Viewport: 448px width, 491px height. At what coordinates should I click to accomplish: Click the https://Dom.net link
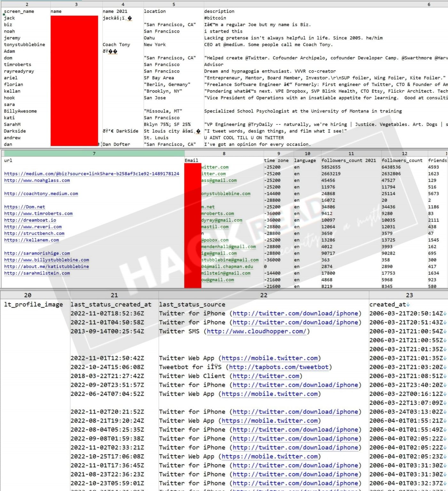[x=25, y=207]
